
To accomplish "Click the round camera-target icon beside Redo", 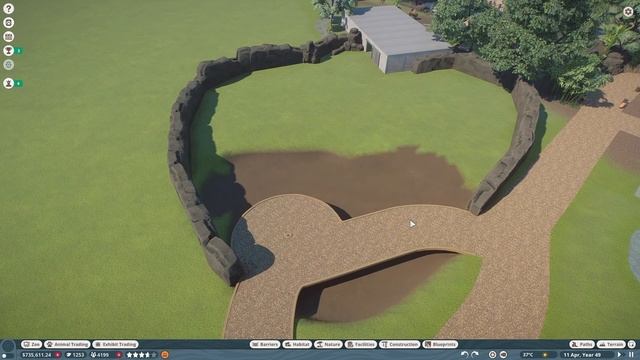I will pos(492,355).
